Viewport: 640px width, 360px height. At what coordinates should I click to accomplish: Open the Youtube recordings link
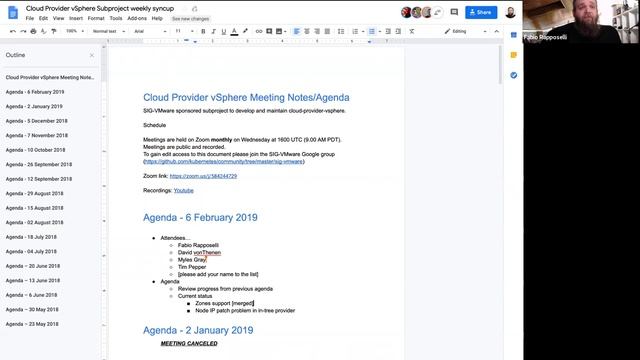point(184,191)
